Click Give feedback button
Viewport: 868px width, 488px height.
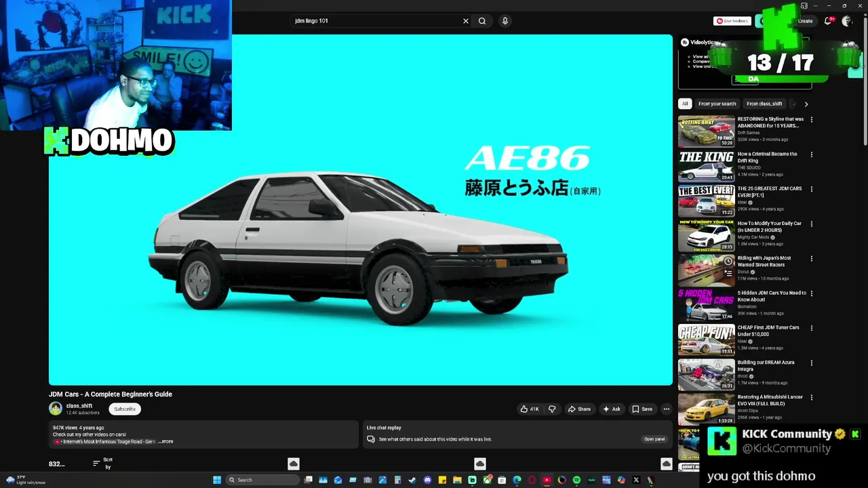pyautogui.click(x=732, y=21)
